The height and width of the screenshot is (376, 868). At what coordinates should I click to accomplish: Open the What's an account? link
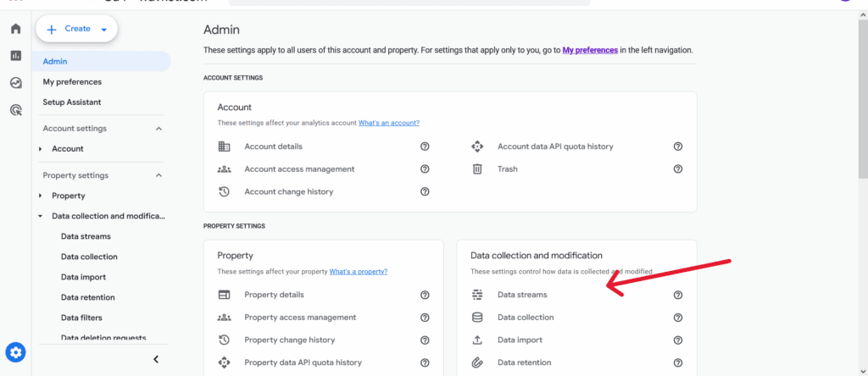388,123
